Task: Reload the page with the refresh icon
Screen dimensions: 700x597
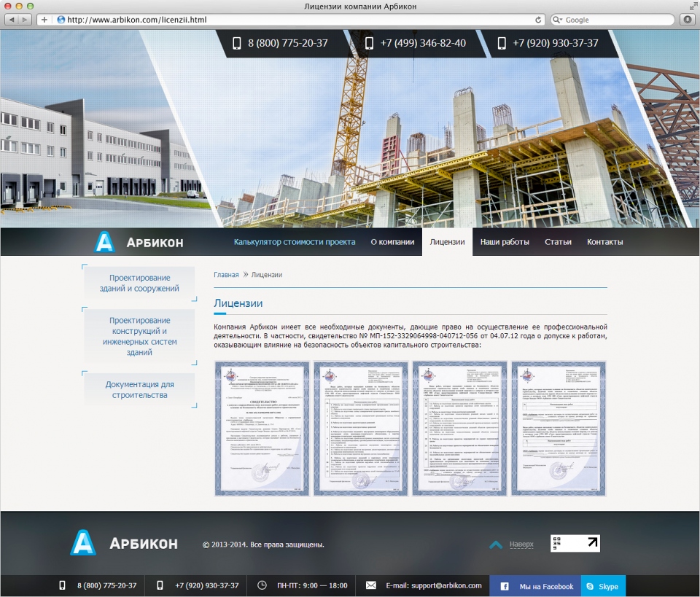Action: point(538,20)
